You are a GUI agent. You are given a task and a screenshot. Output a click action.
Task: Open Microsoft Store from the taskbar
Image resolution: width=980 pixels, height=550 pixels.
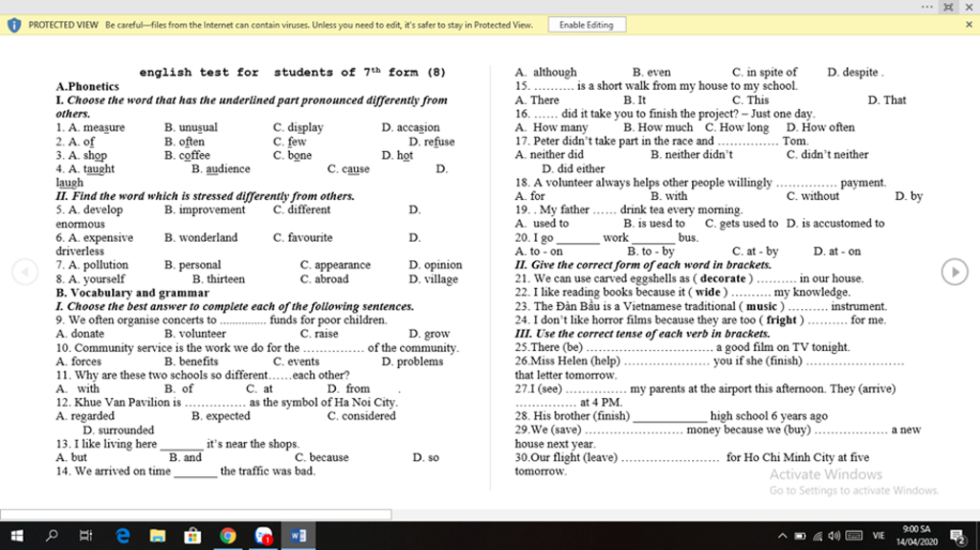coord(192,536)
